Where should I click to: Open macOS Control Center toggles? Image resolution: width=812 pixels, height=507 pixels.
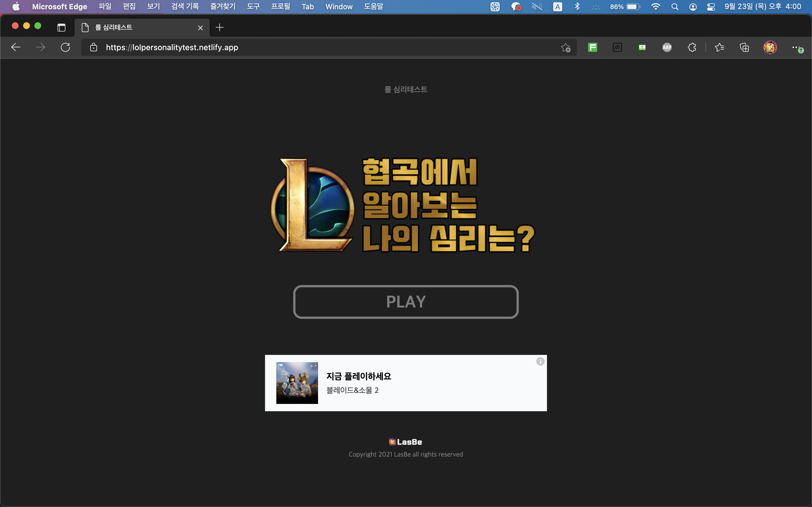point(711,7)
